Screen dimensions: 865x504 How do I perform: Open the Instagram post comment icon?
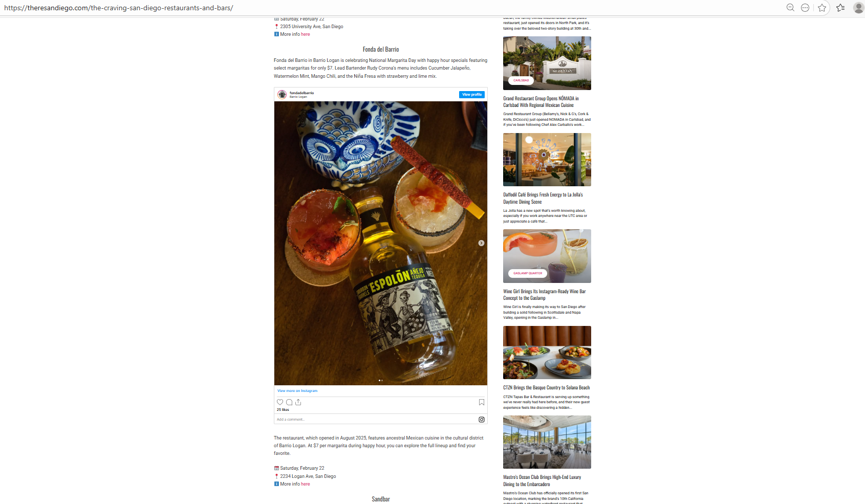pyautogui.click(x=289, y=402)
